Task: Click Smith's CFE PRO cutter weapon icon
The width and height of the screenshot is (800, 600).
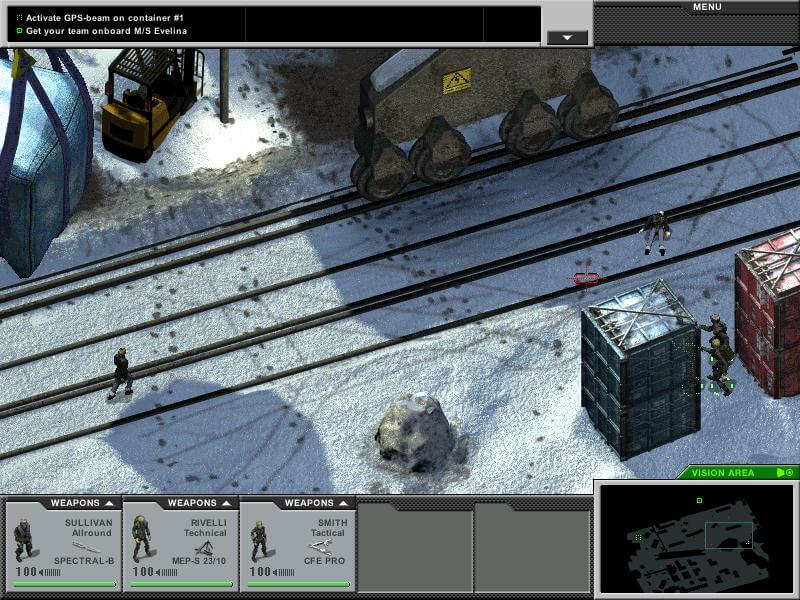Action: (321, 548)
